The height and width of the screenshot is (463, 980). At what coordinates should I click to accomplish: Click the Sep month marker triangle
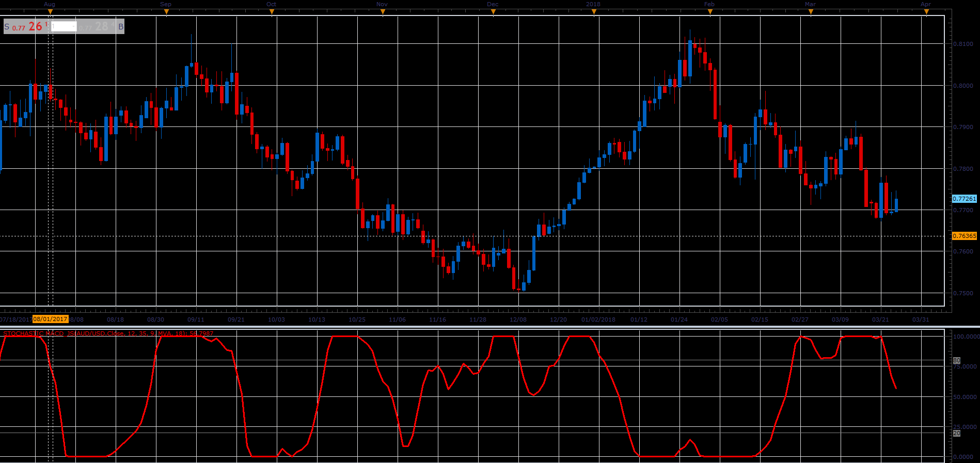pyautogui.click(x=166, y=12)
